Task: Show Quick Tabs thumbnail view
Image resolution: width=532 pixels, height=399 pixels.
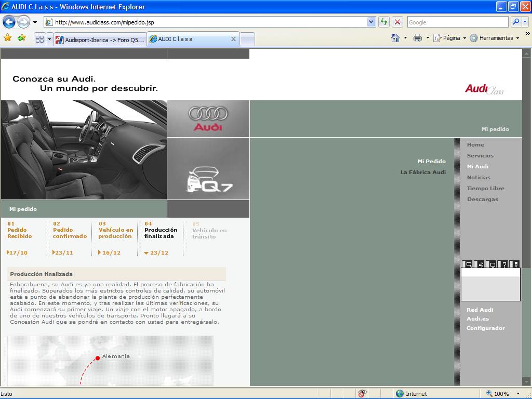Action: (39, 39)
